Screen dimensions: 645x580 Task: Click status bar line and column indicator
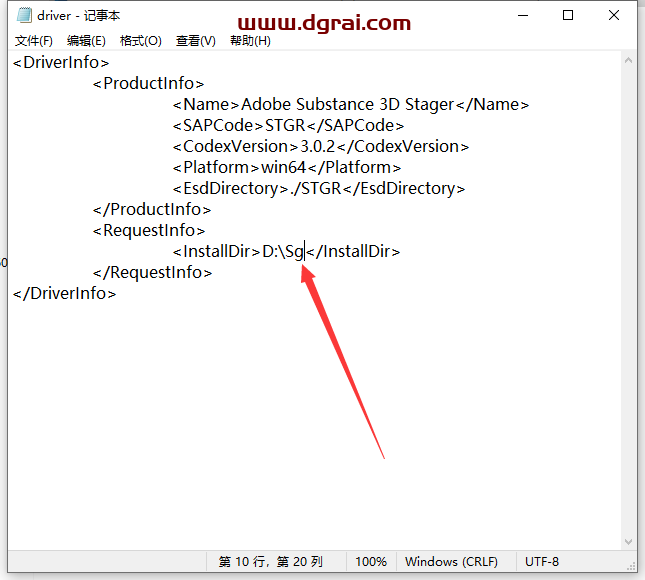271,561
